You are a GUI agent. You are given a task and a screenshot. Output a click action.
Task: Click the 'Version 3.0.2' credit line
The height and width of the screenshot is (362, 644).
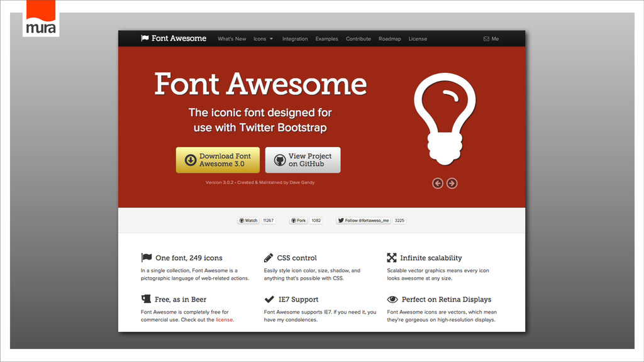pyautogui.click(x=260, y=182)
